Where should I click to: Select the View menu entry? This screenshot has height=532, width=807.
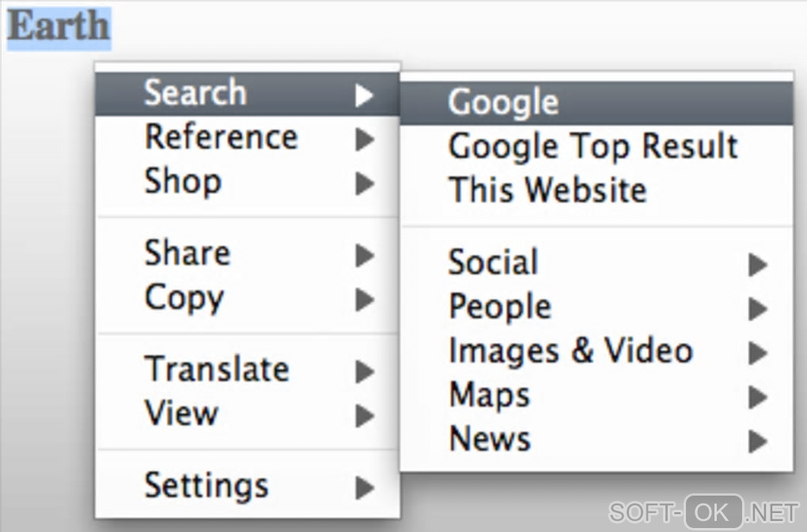coord(181,413)
